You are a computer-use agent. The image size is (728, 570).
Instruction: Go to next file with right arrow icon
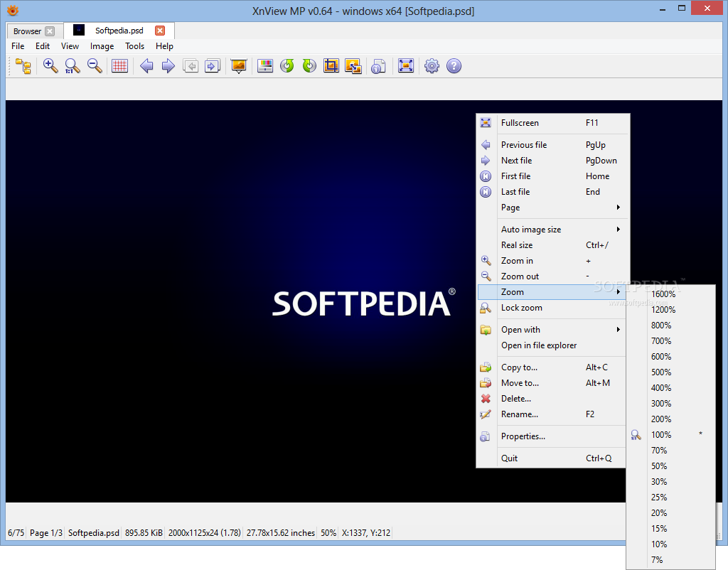(168, 66)
